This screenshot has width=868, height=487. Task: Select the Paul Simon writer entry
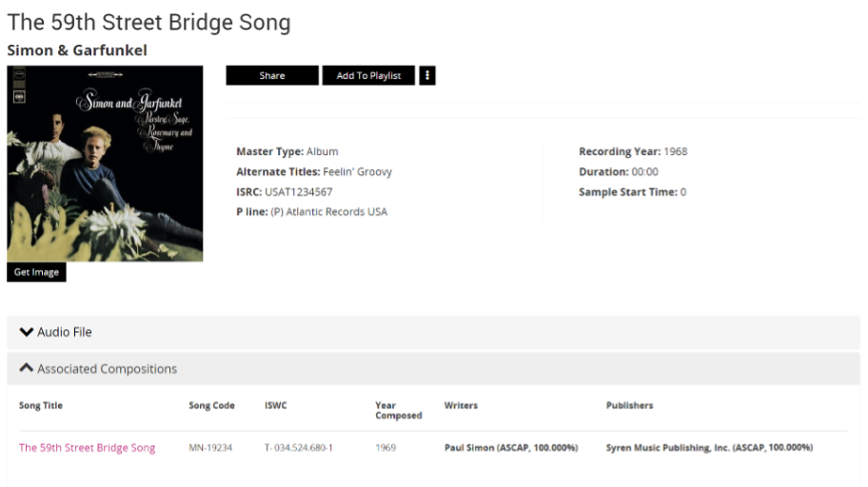coord(510,448)
